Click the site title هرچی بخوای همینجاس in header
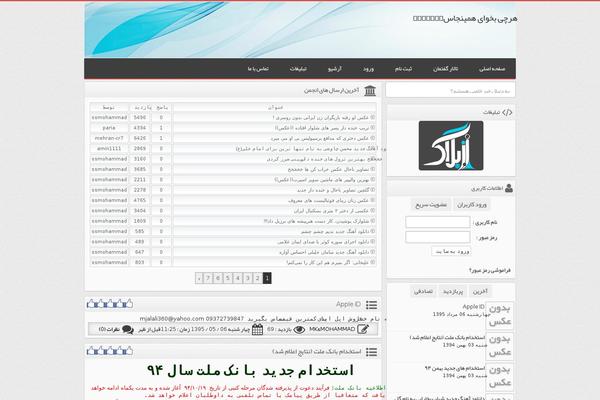This screenshot has height=400, width=600. [x=465, y=18]
